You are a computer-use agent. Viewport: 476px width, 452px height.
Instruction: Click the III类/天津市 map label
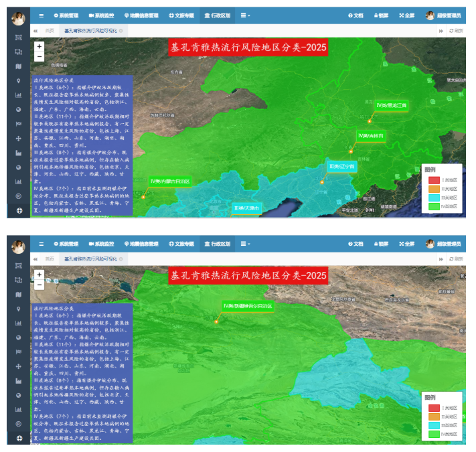[246, 208]
